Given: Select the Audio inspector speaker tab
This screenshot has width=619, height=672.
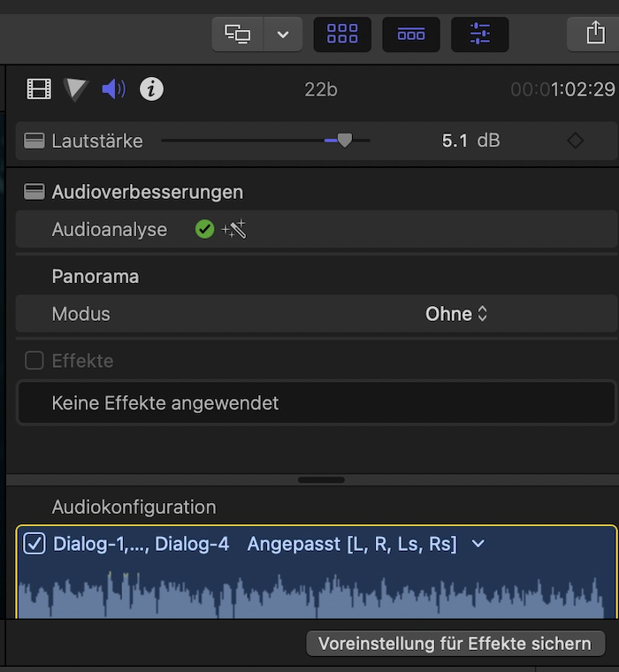Looking at the screenshot, I should pos(113,89).
